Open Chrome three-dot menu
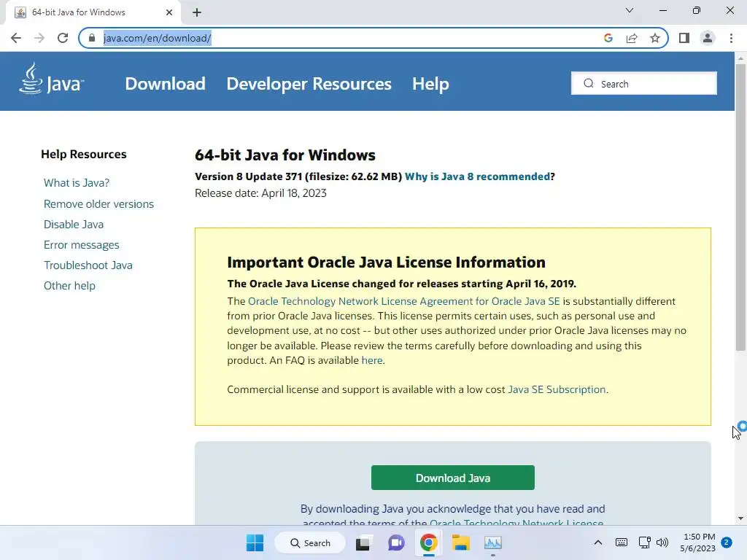The height and width of the screenshot is (560, 747). click(731, 38)
